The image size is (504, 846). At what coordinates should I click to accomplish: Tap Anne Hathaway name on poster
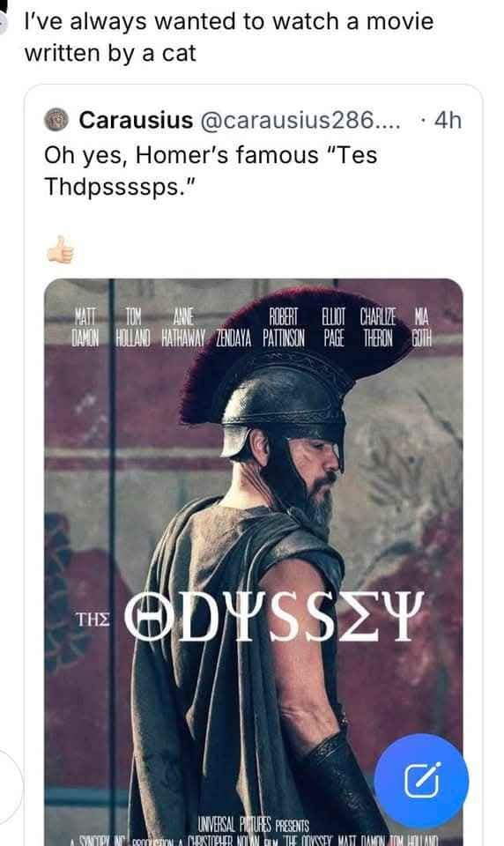[183, 327]
